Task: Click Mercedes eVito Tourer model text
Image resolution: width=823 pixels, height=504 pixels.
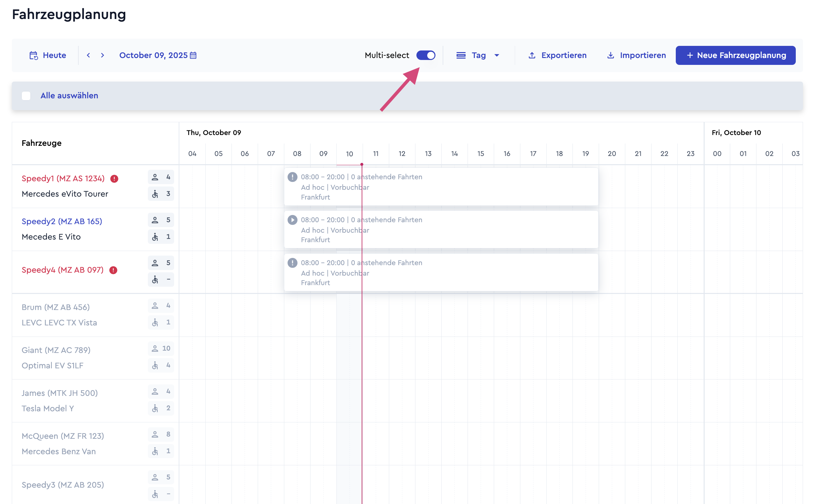Action: click(x=65, y=194)
